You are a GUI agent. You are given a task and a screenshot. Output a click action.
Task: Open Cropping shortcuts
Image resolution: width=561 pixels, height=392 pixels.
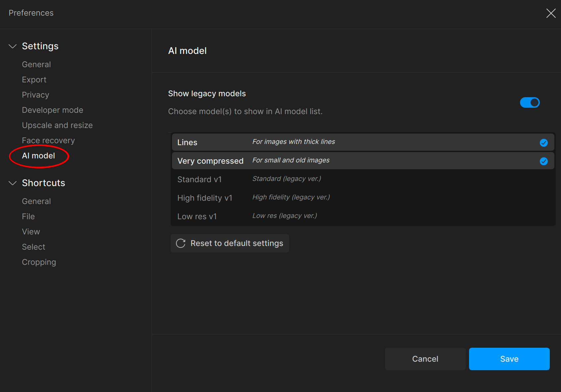coord(39,262)
